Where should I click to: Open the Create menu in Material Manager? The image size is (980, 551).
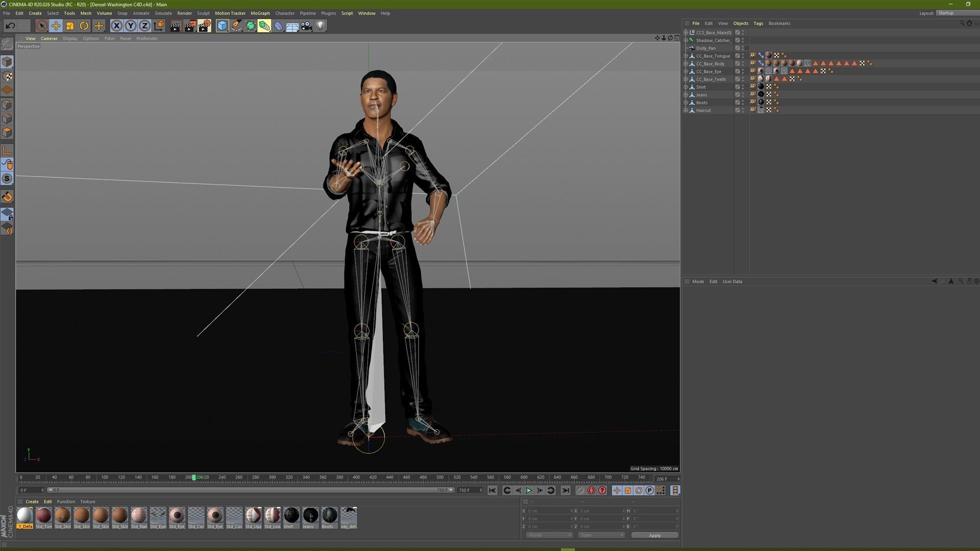pos(32,502)
